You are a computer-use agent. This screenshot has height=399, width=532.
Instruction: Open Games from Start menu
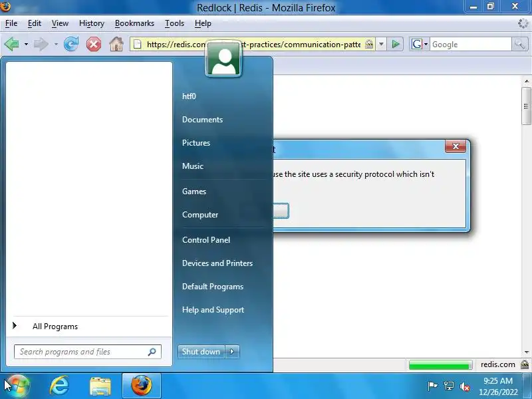tap(194, 192)
